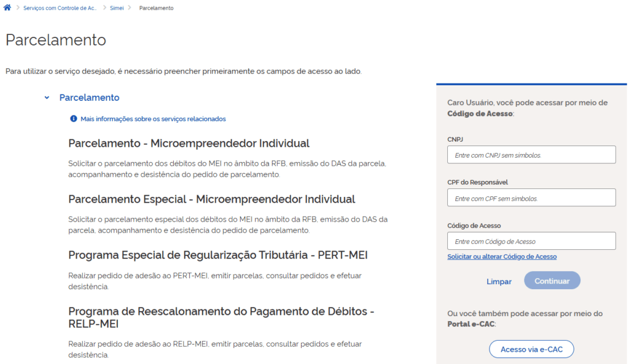
Task: Click the home icon in the breadcrumb
Action: pos(7,8)
